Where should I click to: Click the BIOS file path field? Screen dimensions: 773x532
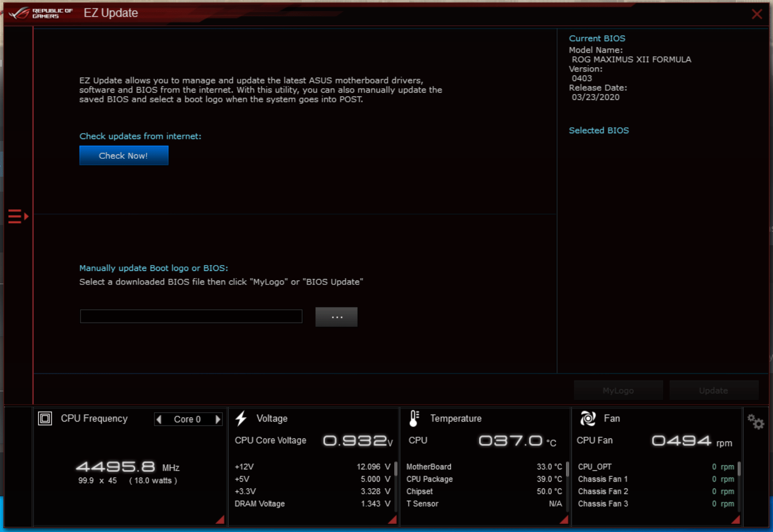191,317
